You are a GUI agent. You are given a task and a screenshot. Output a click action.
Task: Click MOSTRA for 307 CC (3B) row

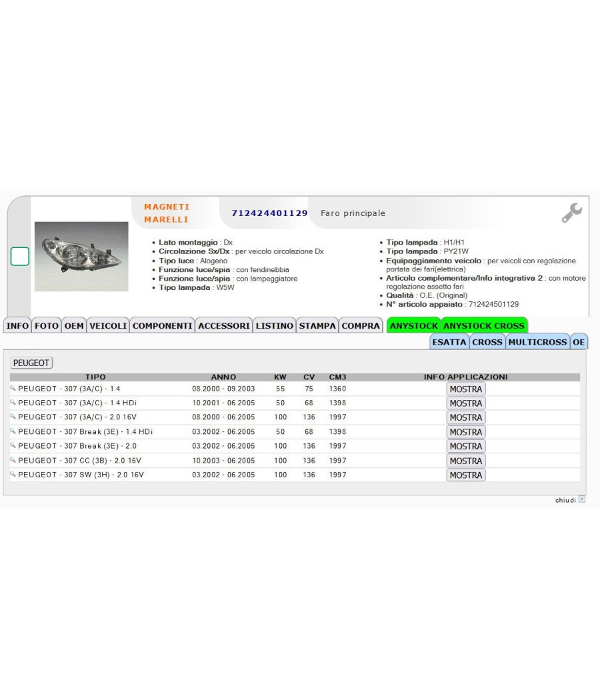click(466, 461)
